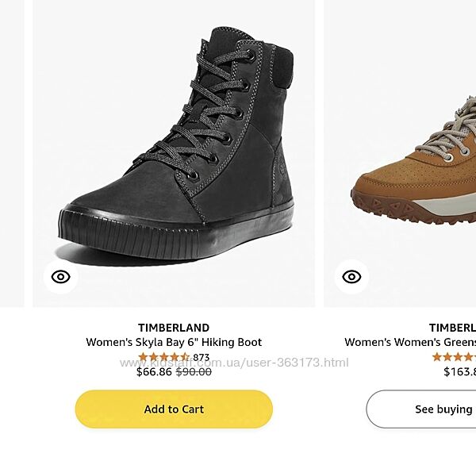Screen dimensions: 476x457
Task: Click the TIMBERLAND brand above Skyla Bay boot
Action: tap(174, 328)
